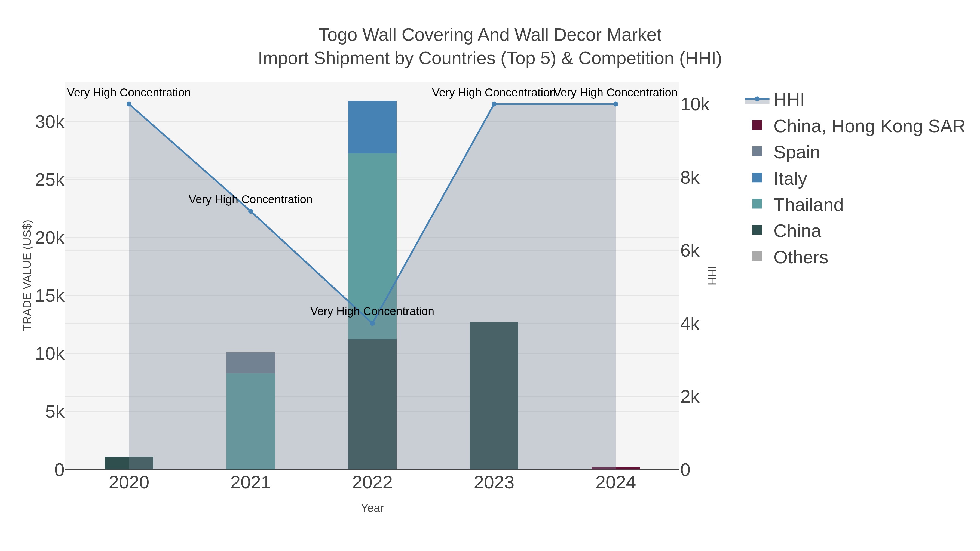Click the 2020 x-axis label

(x=129, y=483)
